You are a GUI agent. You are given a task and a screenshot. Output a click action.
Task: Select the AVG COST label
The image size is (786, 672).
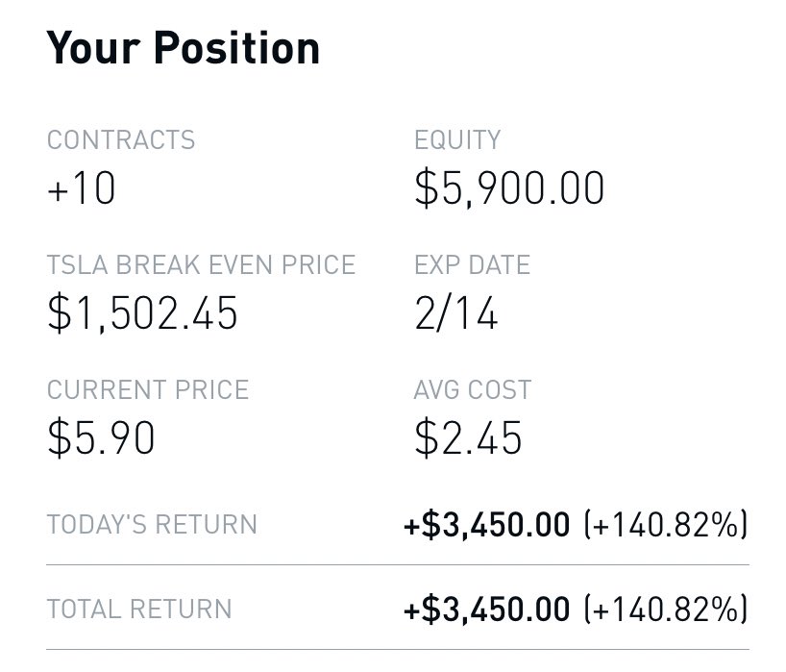tap(473, 390)
